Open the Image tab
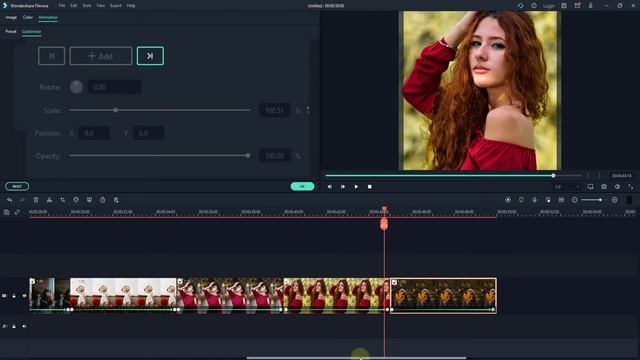The height and width of the screenshot is (360, 640). pyautogui.click(x=11, y=18)
